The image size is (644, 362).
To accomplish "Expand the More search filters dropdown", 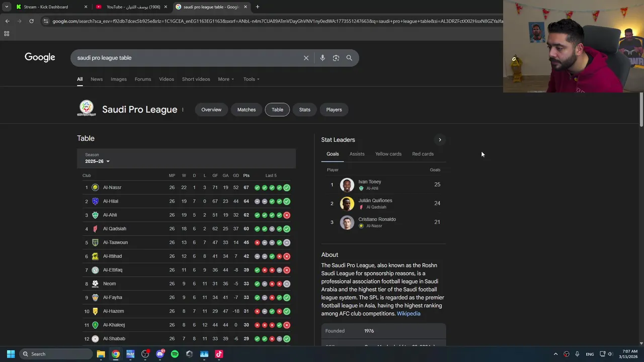I will [x=225, y=79].
